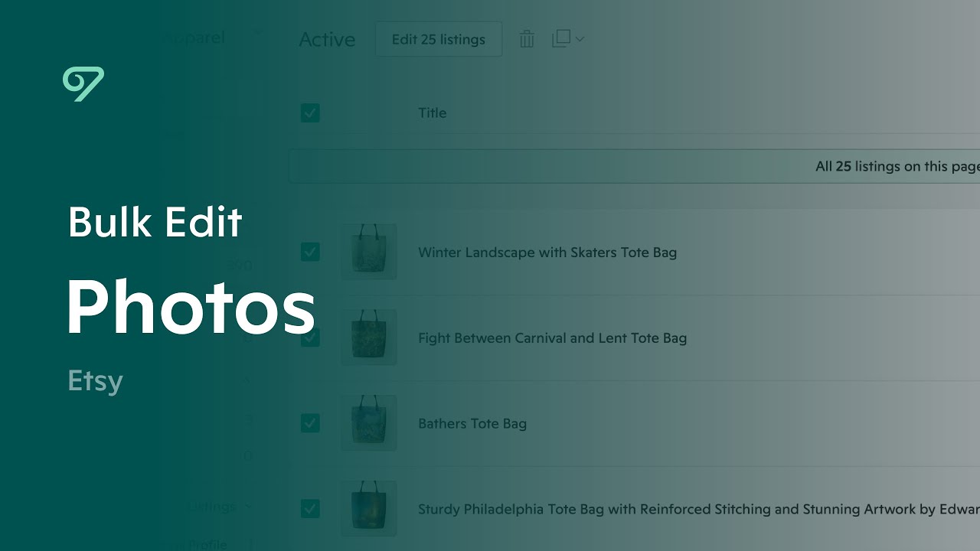Open Sturdy Philadelphia Tote Bag thumbnail
The image size is (980, 551).
pos(369,508)
